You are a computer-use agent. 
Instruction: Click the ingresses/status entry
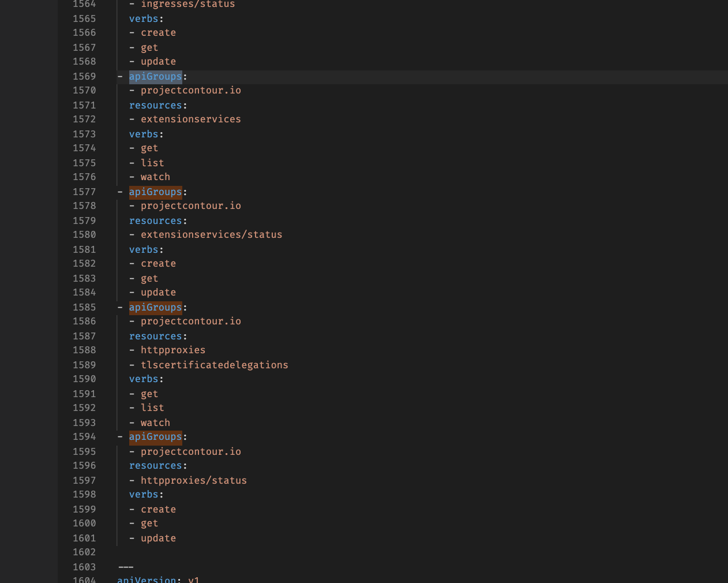(x=188, y=4)
